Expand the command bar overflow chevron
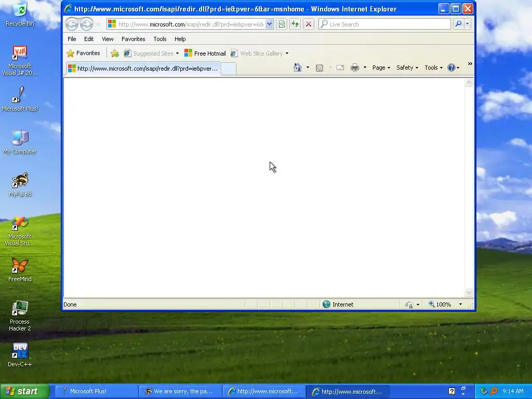The height and width of the screenshot is (399, 532). pyautogui.click(x=470, y=64)
